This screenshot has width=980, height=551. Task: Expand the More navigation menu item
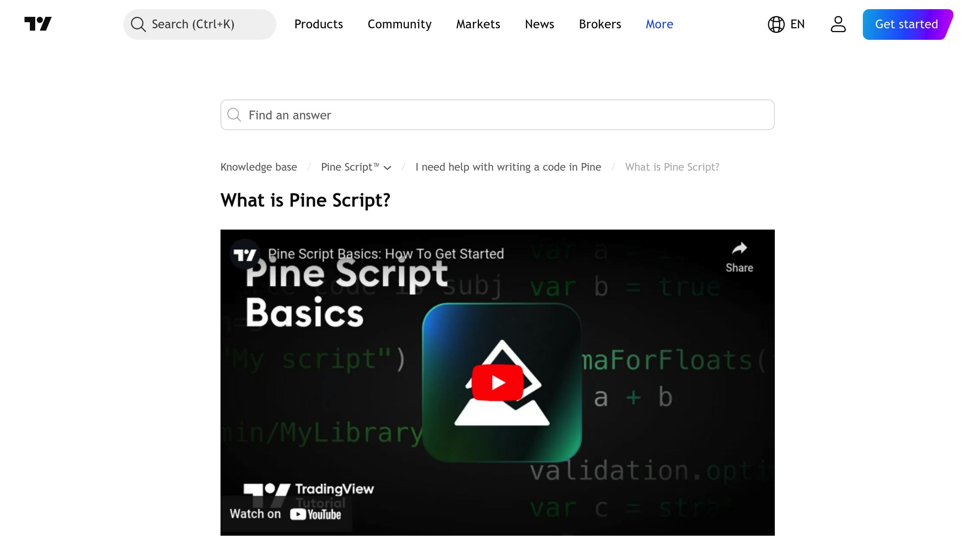[x=659, y=24]
